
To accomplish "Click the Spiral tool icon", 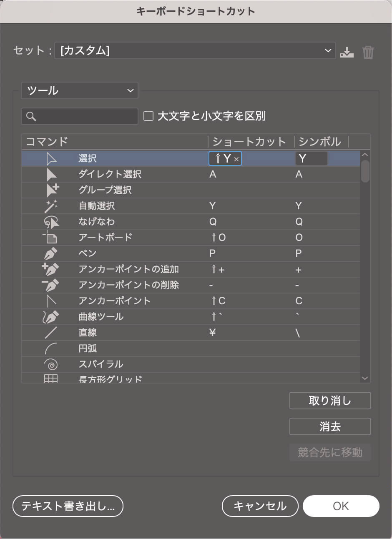I will 51,364.
